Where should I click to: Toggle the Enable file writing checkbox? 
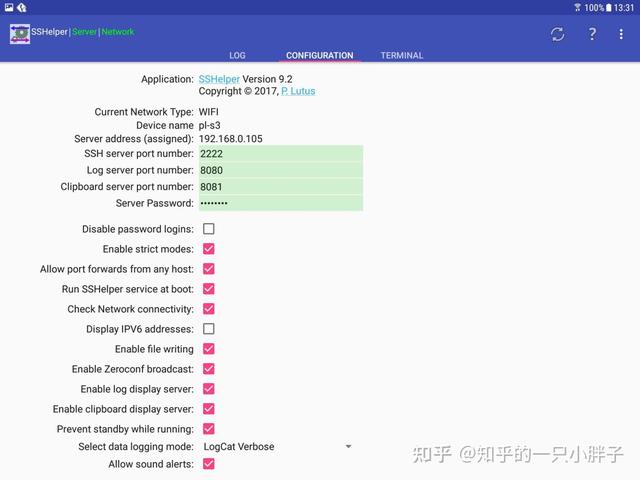coord(209,349)
